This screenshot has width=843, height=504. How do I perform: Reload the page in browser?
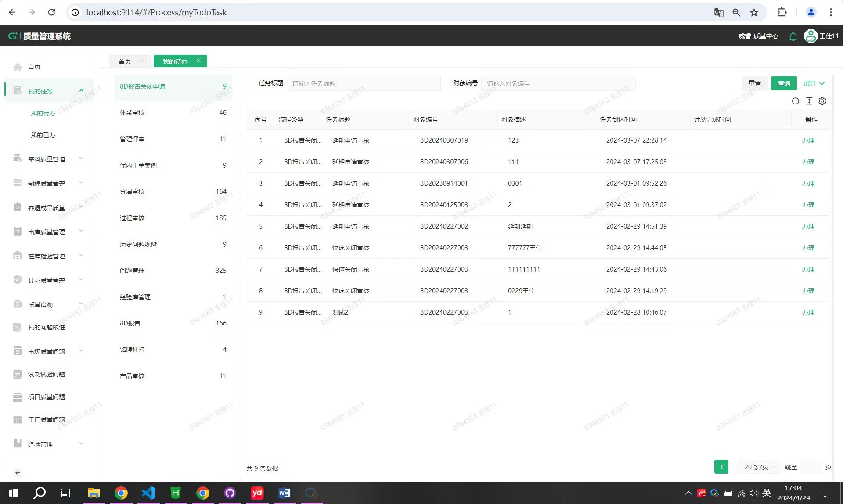pos(51,12)
